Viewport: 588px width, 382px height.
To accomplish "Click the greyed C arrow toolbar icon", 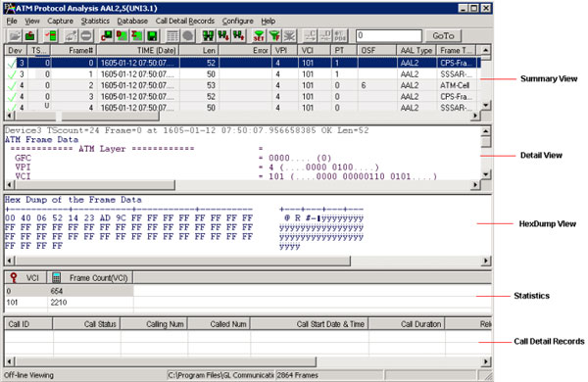I will [x=310, y=36].
